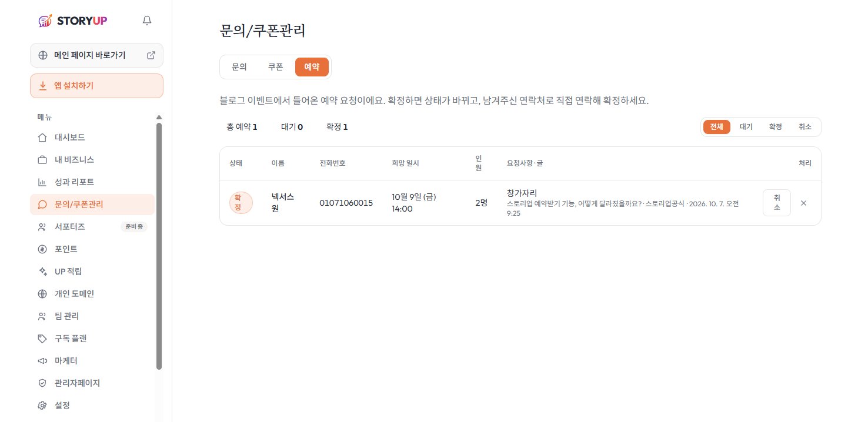Click 희망 일시 column header
The width and height of the screenshot is (868, 422).
(405, 163)
